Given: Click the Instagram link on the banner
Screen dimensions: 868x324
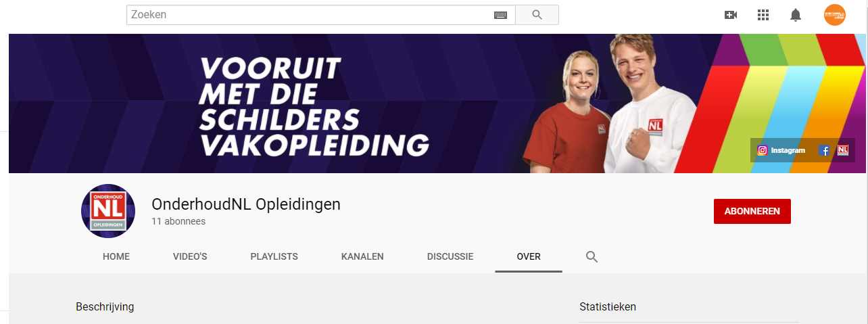Looking at the screenshot, I should (x=781, y=150).
